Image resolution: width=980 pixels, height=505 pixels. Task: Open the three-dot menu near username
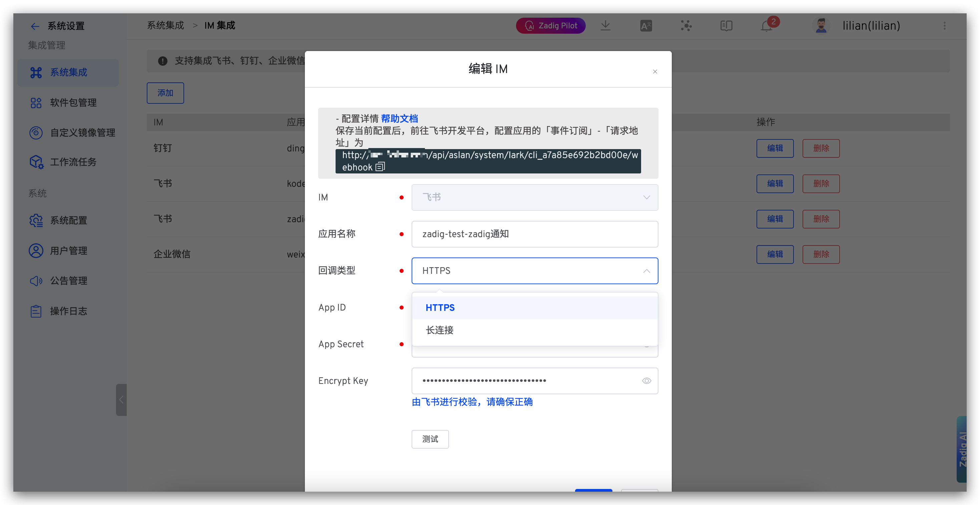point(944,25)
